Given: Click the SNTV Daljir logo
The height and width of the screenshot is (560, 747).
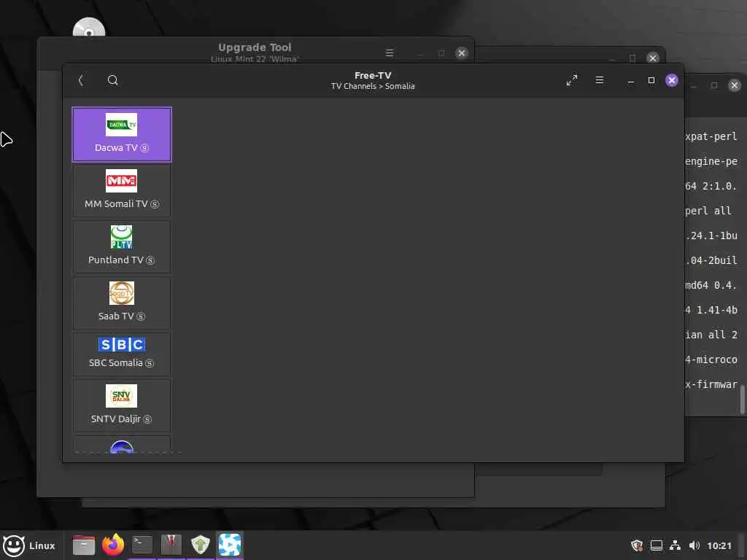Looking at the screenshot, I should point(122,396).
